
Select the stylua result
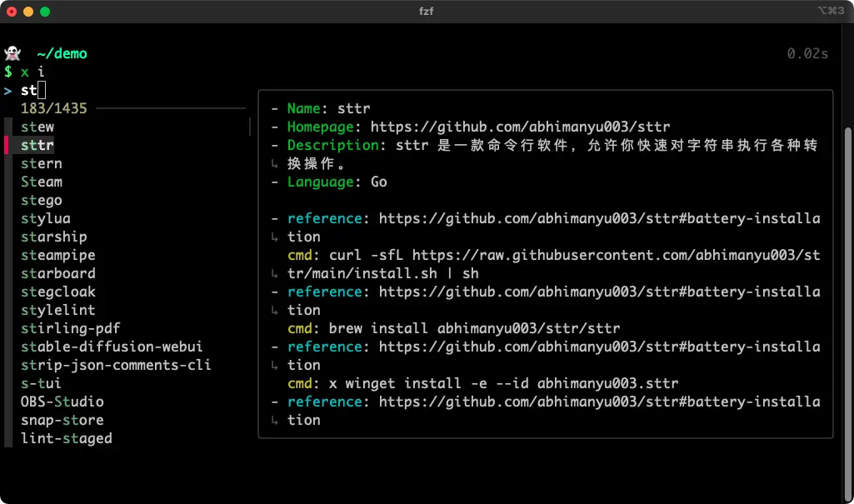pyautogui.click(x=46, y=218)
